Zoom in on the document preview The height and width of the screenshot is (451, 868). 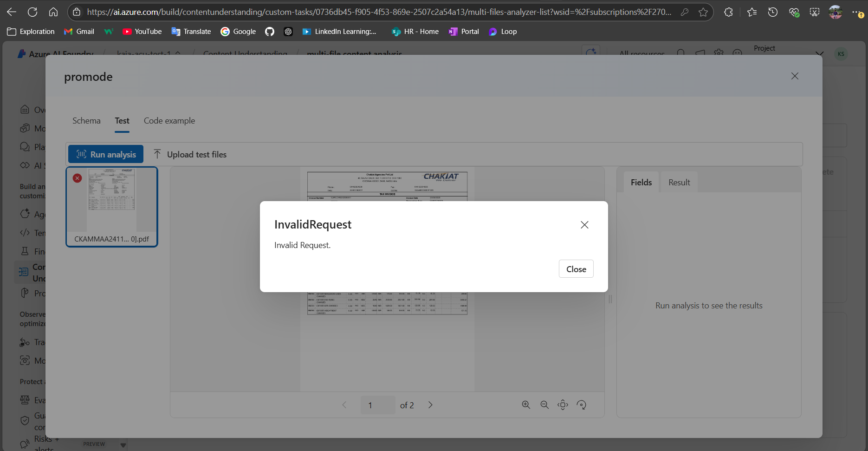tap(526, 405)
